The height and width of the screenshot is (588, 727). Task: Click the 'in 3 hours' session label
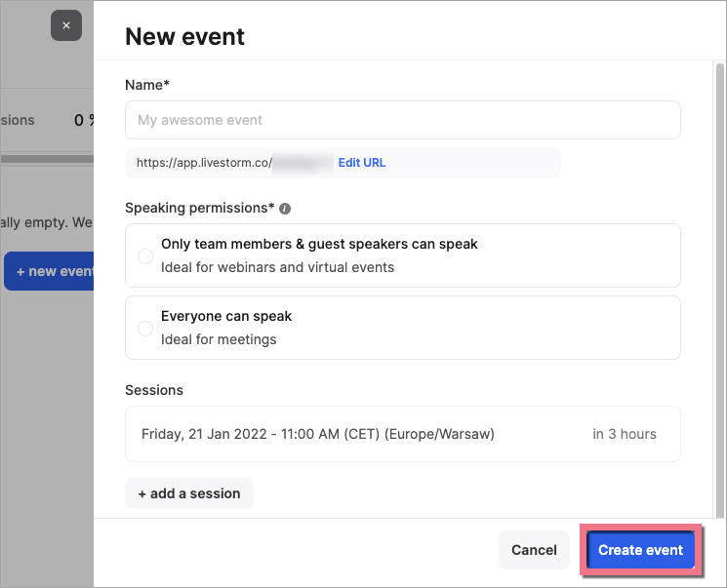click(x=625, y=434)
